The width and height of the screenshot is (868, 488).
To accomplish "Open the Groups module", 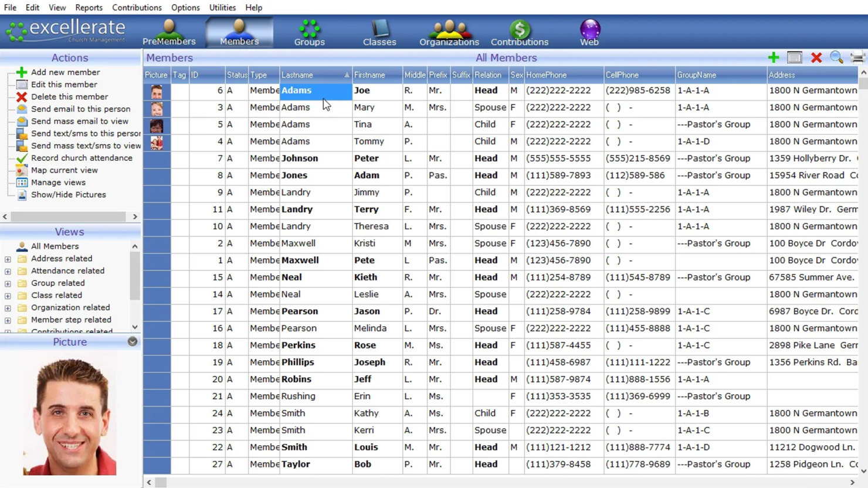I will tap(309, 32).
